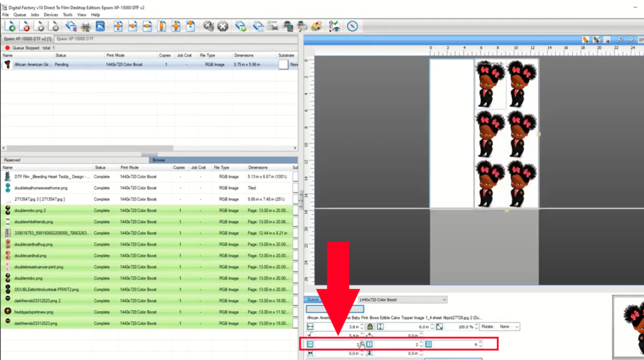Click the queue with green check icon
This screenshot has width=644, height=360.
241,26
